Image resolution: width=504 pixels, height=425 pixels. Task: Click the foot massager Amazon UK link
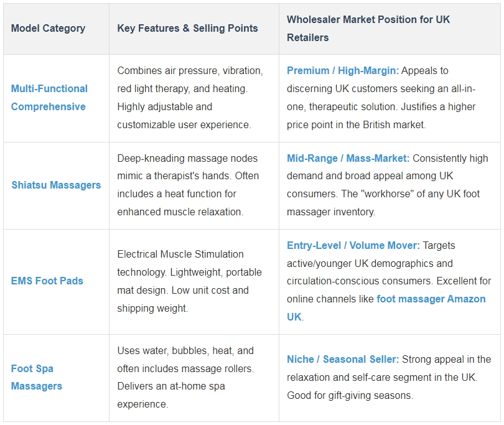pos(386,308)
